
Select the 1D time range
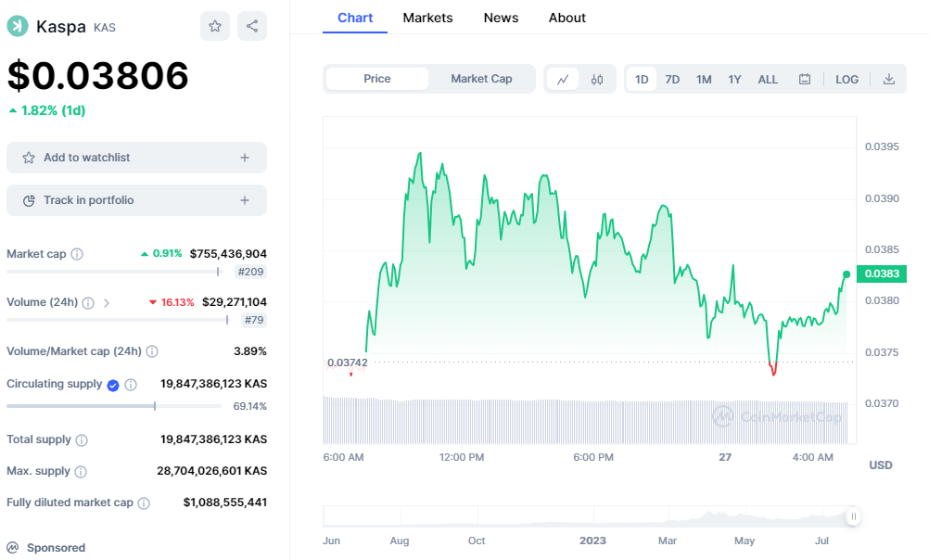(642, 80)
